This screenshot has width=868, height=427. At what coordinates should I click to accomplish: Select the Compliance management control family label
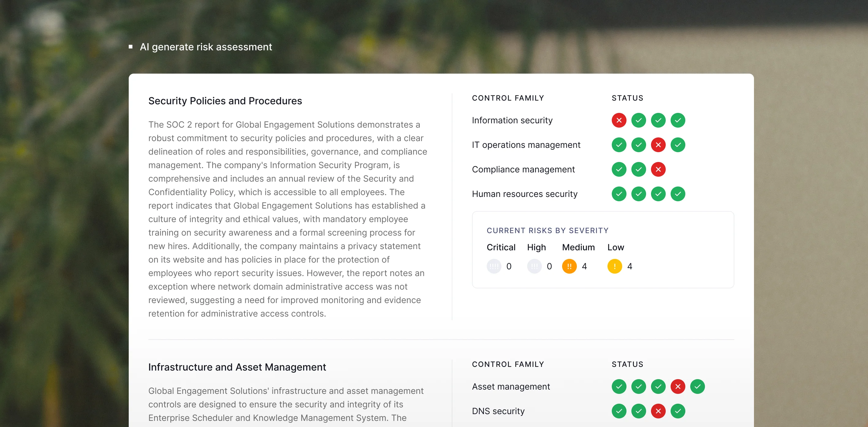point(523,169)
